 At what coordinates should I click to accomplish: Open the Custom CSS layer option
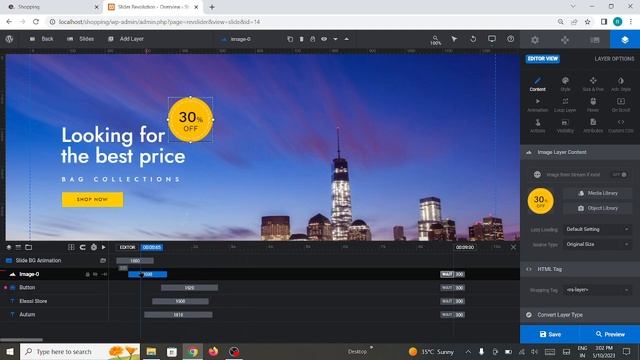coord(621,126)
